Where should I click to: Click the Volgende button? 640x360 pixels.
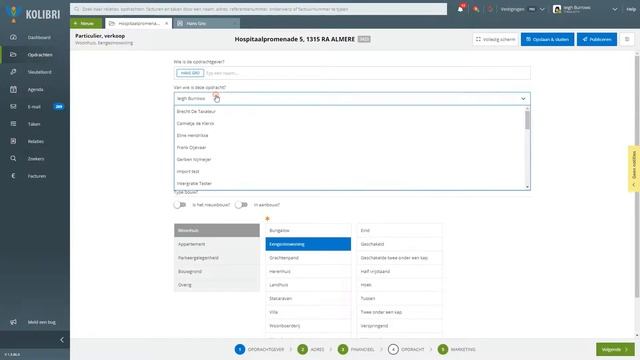tap(615, 349)
